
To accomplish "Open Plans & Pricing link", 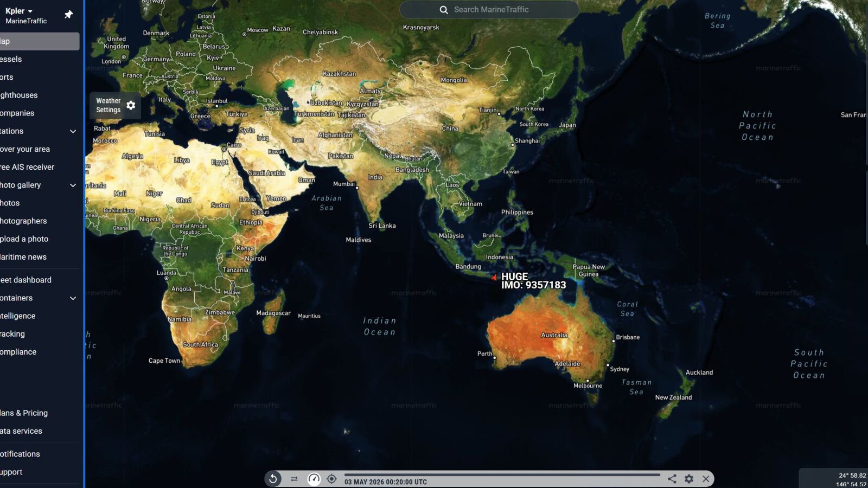I will [x=24, y=413].
